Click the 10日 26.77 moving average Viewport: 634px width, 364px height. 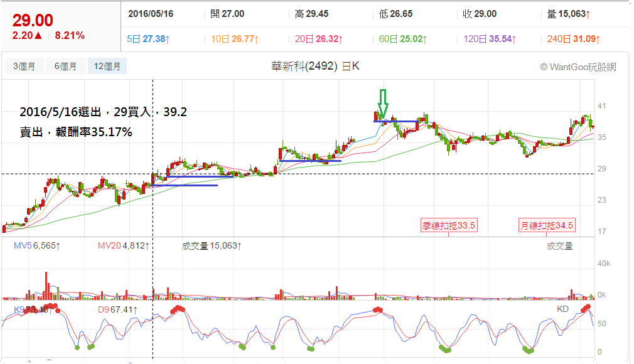235,39
